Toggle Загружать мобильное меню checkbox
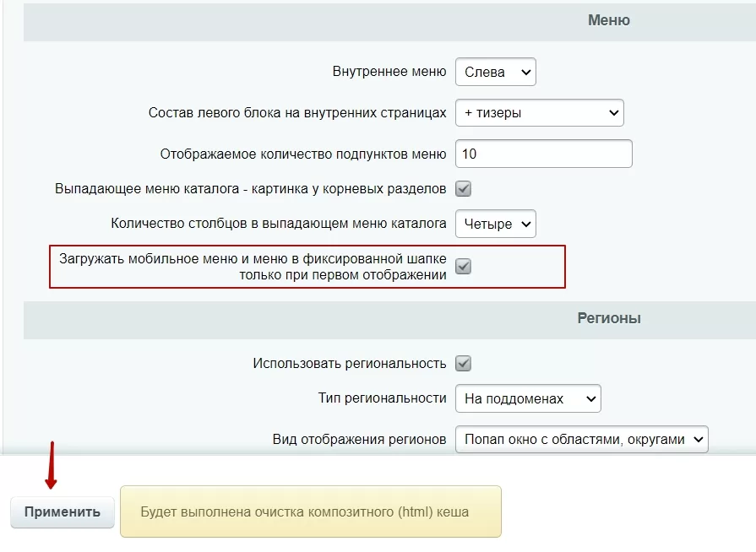 (464, 267)
